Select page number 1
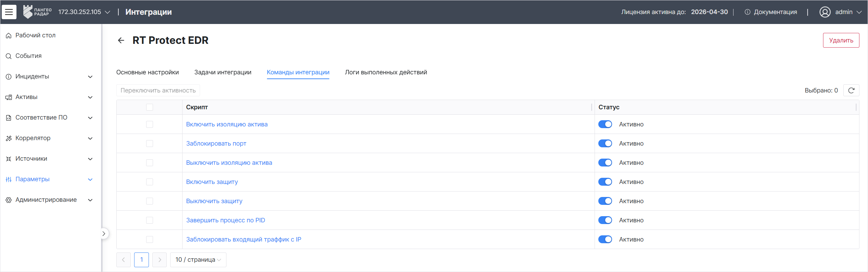Viewport: 868px width, 272px height. pyautogui.click(x=141, y=260)
